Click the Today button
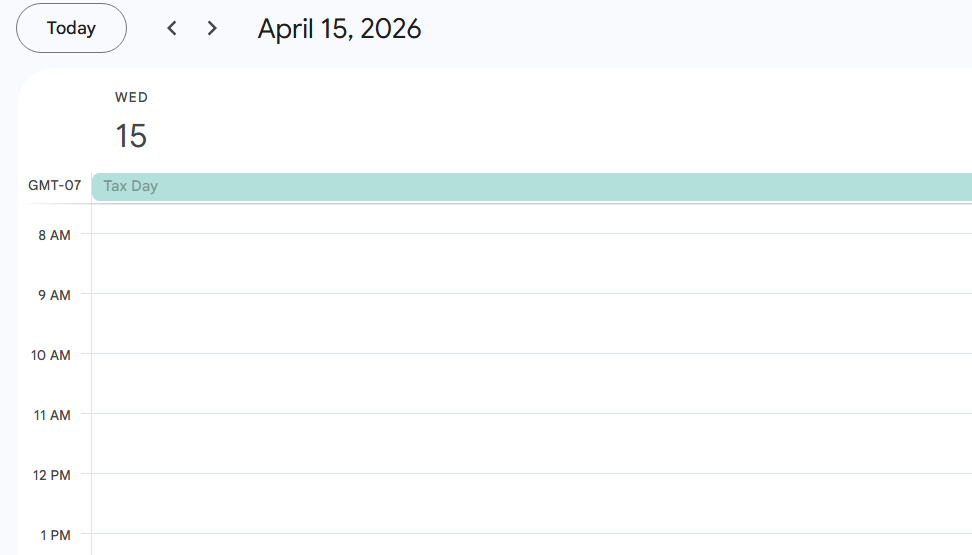 click(71, 28)
